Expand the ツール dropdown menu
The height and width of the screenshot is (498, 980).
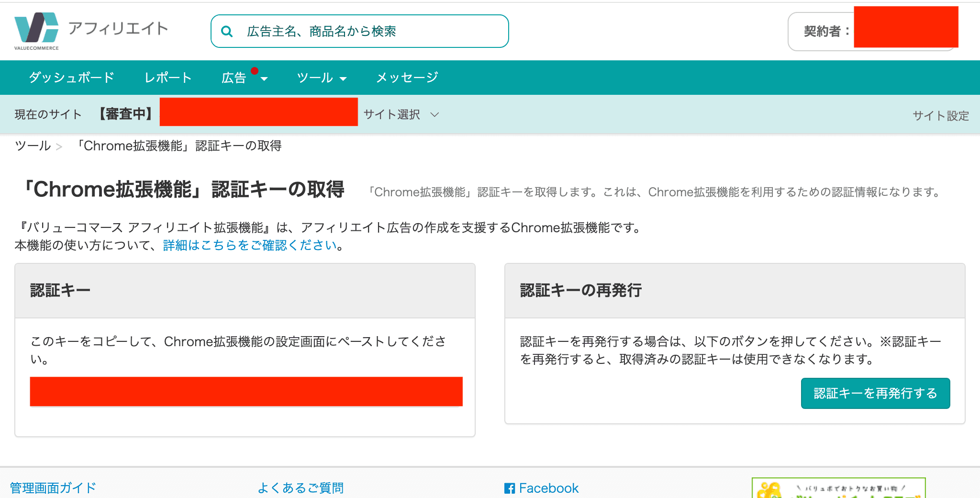(322, 78)
